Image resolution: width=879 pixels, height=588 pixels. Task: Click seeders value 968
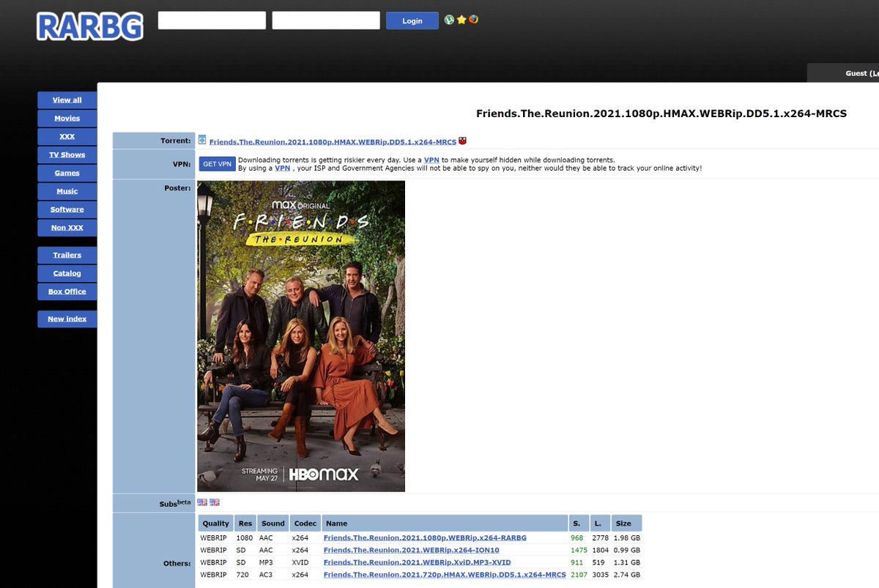tap(577, 537)
